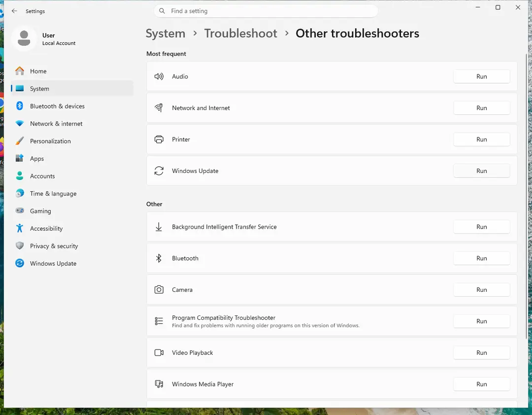Open Accounts settings

72,176
